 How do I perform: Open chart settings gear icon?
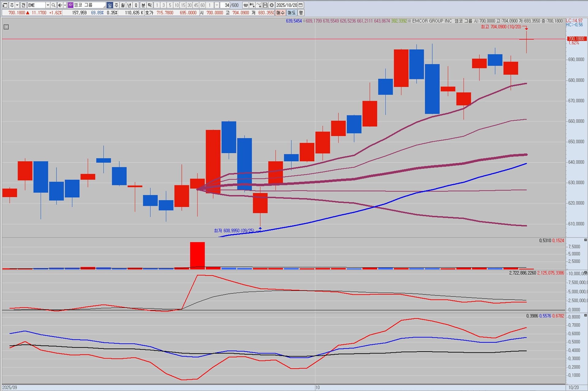pyautogui.click(x=272, y=5)
